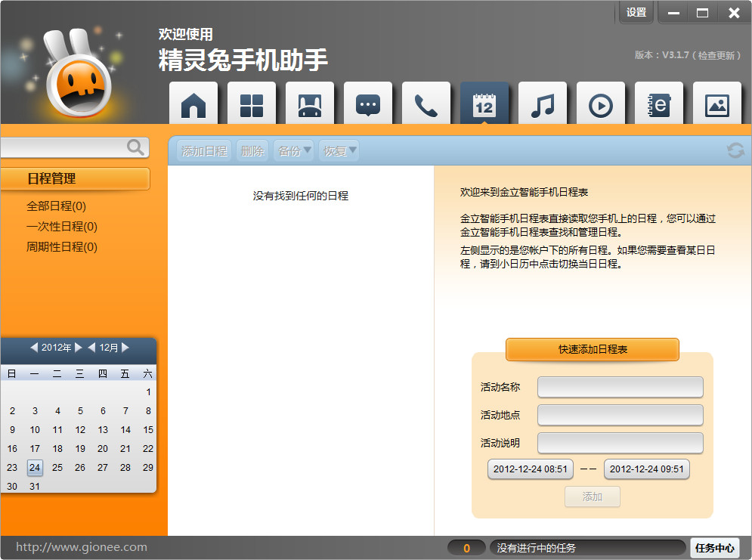Click the search magnifier icon
The width and height of the screenshot is (752, 560).
pyautogui.click(x=135, y=147)
